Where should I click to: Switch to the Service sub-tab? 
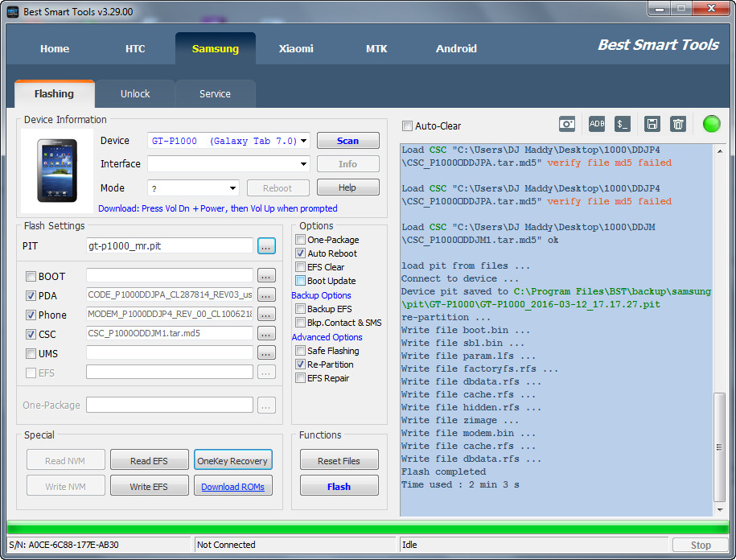coord(216,94)
